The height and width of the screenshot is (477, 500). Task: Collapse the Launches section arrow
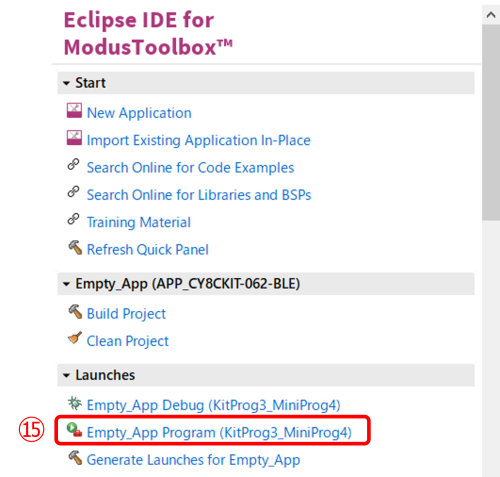[66, 376]
